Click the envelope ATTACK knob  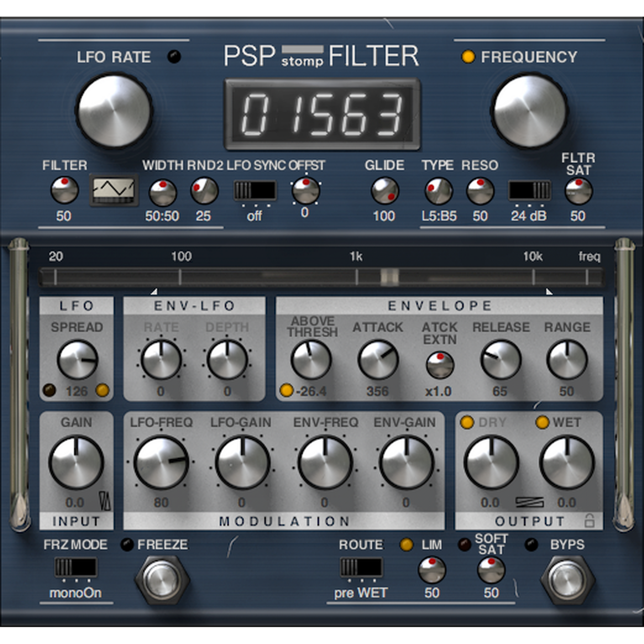[x=378, y=359]
